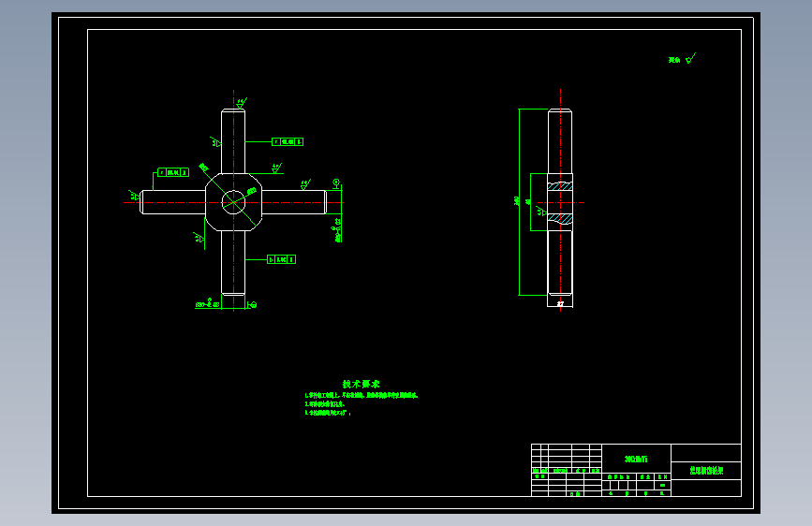The height and width of the screenshot is (526, 812).
Task: Select the green part name in title block
Action: pyautogui.click(x=706, y=470)
